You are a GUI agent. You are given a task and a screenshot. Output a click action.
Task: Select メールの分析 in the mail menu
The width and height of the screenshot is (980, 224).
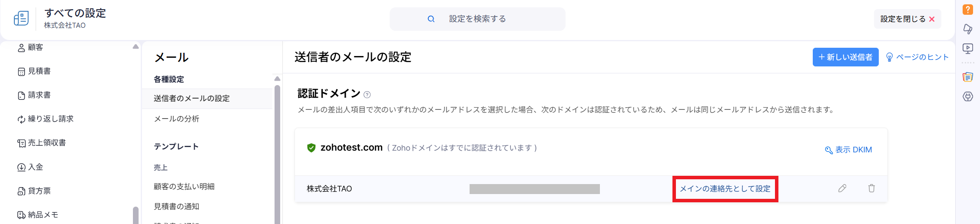(176, 119)
